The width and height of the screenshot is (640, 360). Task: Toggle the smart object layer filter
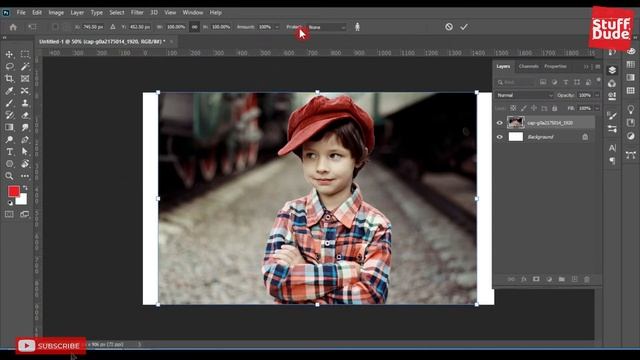[x=588, y=82]
